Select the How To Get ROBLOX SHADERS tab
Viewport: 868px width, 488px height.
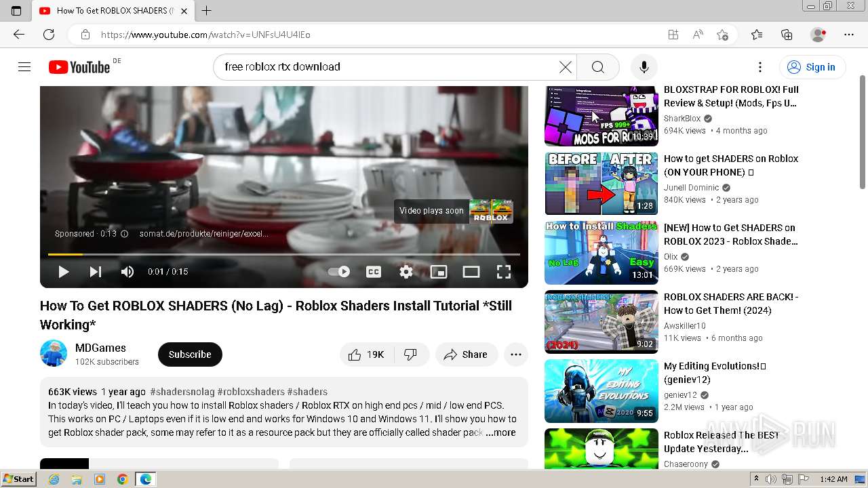pos(114,11)
